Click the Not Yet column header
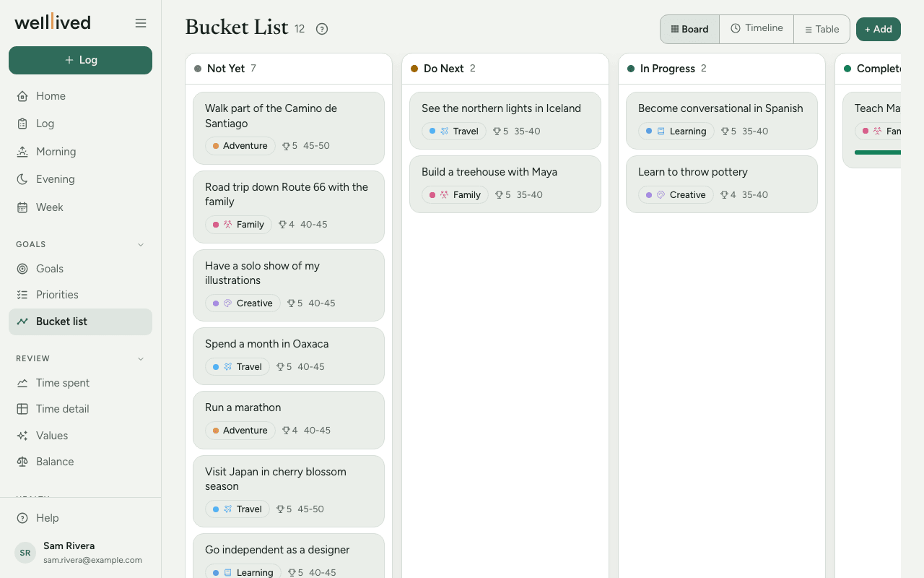The height and width of the screenshot is (578, 924). coord(289,69)
